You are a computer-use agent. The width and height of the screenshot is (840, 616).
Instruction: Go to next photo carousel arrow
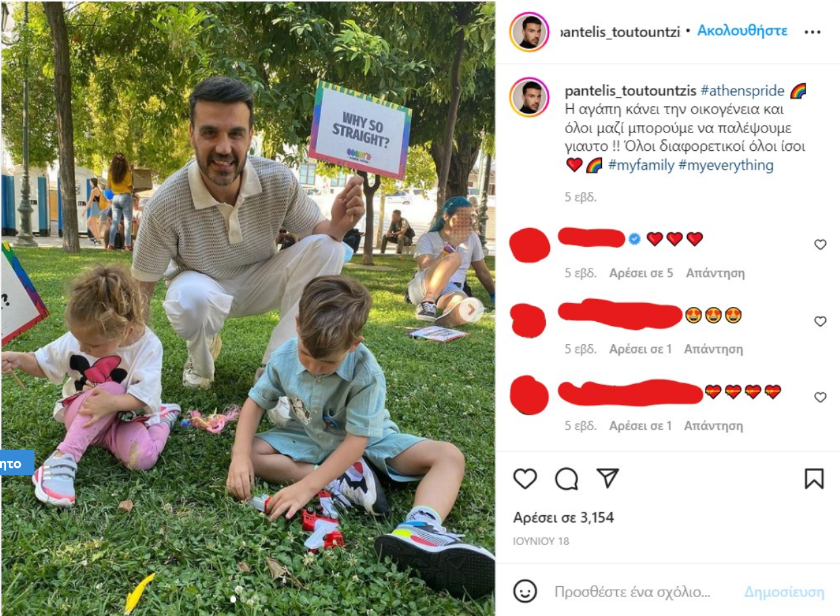click(471, 312)
